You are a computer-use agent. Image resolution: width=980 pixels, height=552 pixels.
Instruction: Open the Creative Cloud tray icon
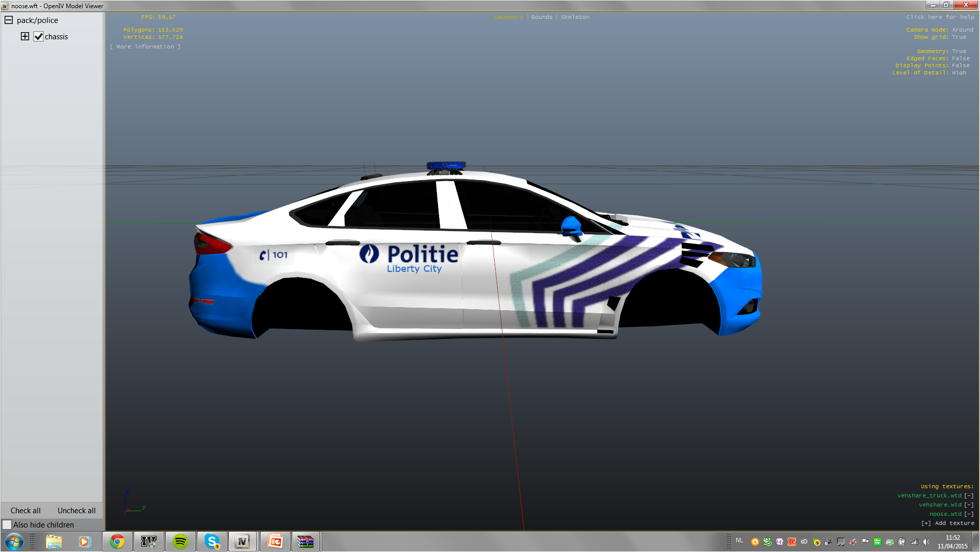click(x=804, y=542)
